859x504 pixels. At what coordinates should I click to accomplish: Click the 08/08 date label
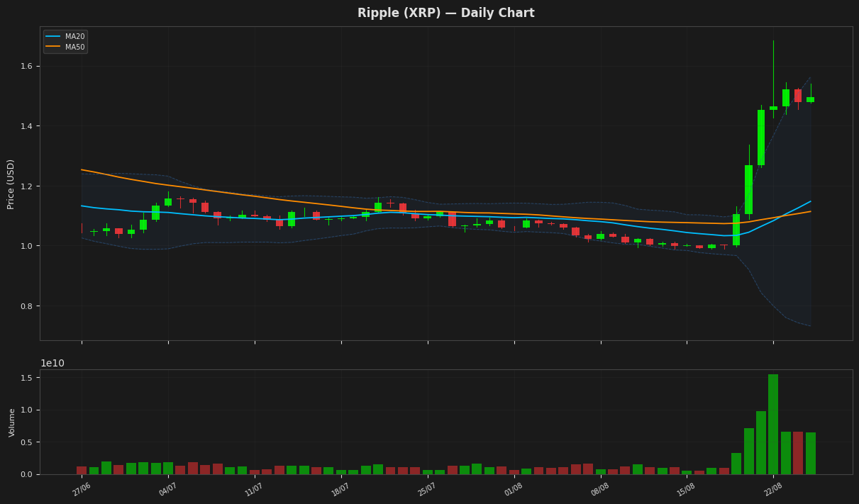click(601, 489)
